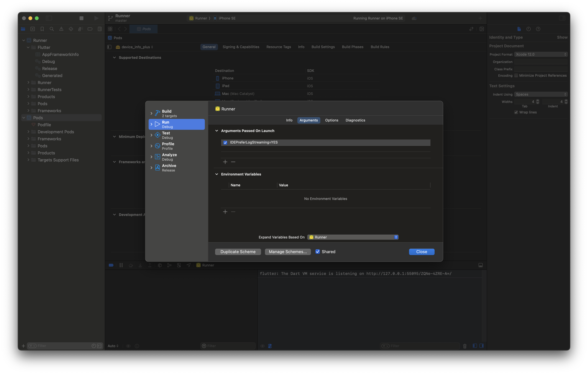Pause program execution in debug bar

click(x=121, y=265)
